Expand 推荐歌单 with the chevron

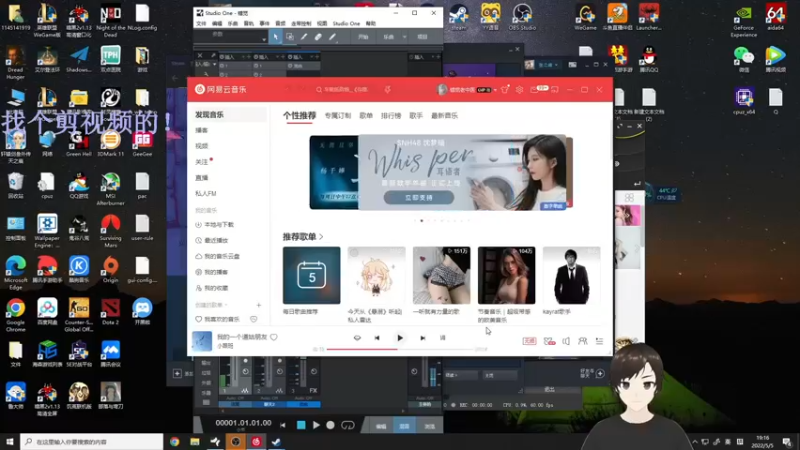321,237
